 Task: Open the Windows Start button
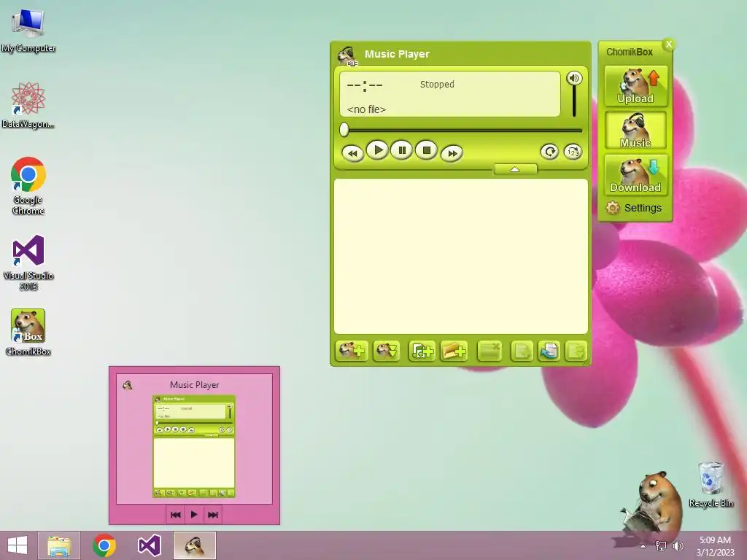pos(18,545)
